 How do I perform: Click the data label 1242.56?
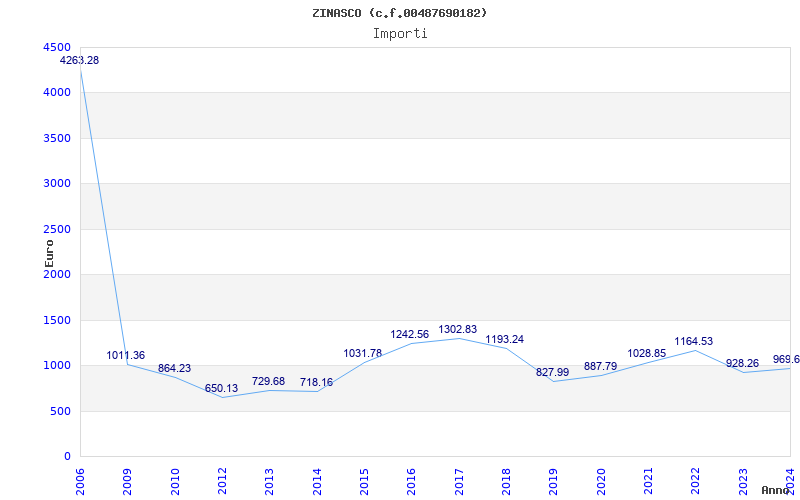410,334
